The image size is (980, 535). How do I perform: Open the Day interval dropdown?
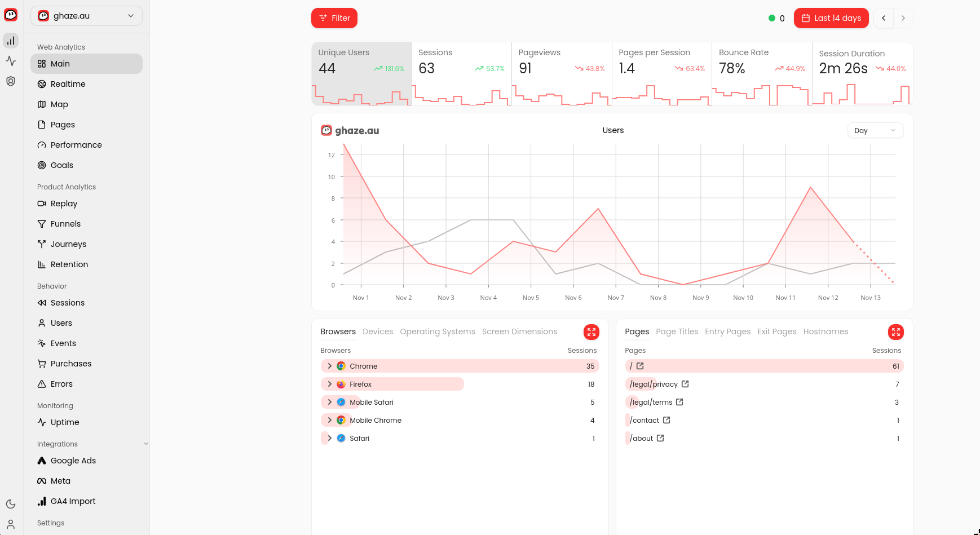[x=875, y=130]
